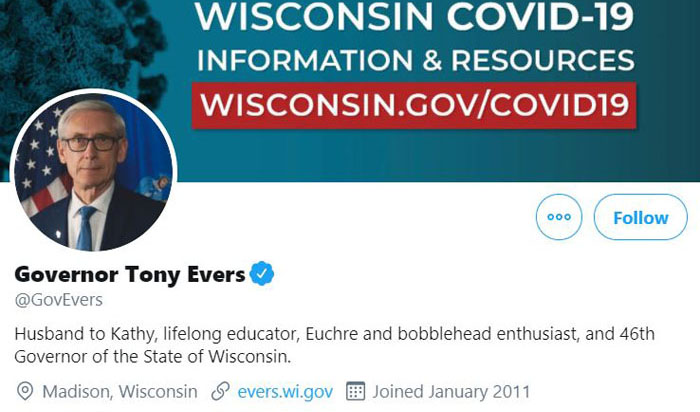Viewport: 700px width, 412px height.
Task: Click the WISCONSIN COVID-19 header title
Action: pos(414,17)
